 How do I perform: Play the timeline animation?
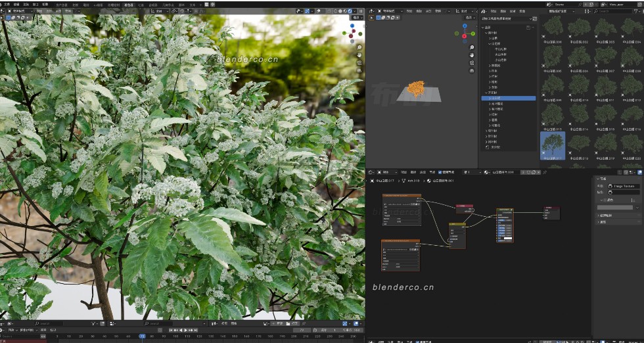tap(185, 331)
